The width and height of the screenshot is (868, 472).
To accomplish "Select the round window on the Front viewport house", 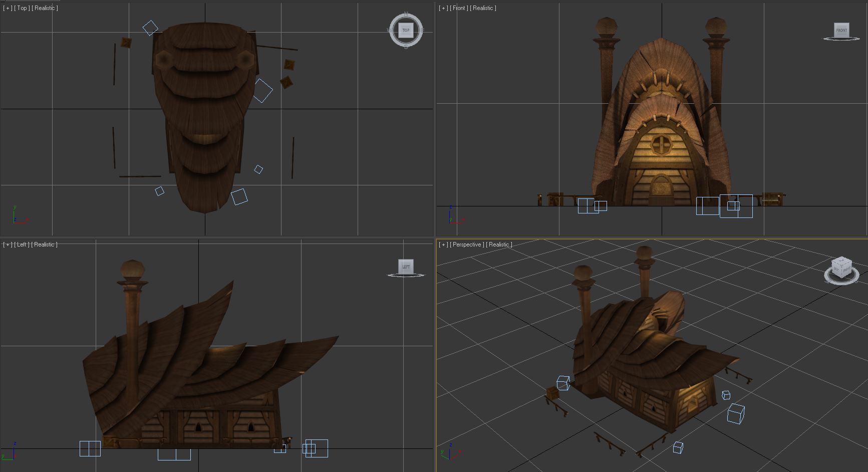I will (x=661, y=145).
